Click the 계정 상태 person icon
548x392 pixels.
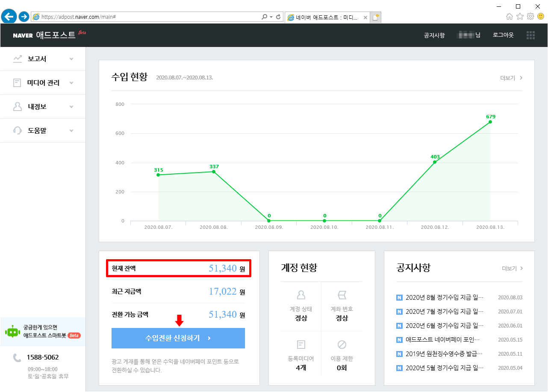pos(301,295)
